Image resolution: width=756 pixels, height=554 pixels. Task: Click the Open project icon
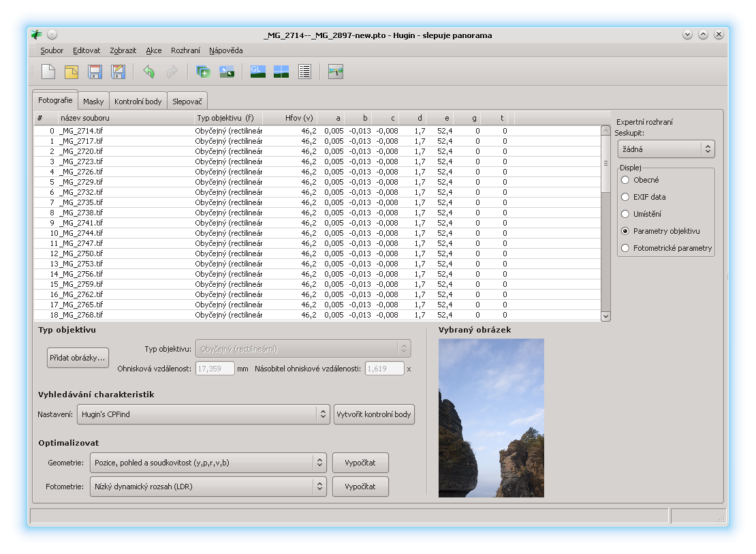(x=72, y=72)
